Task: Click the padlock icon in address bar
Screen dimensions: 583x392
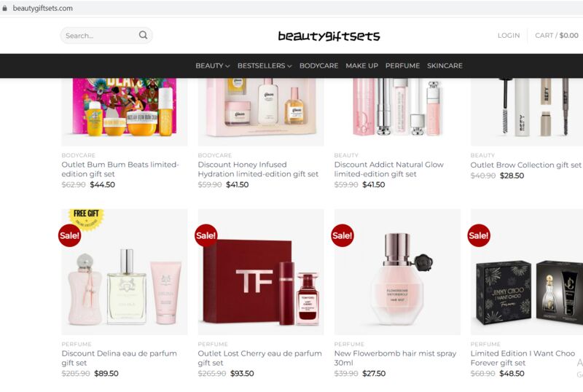Action: pos(4,8)
